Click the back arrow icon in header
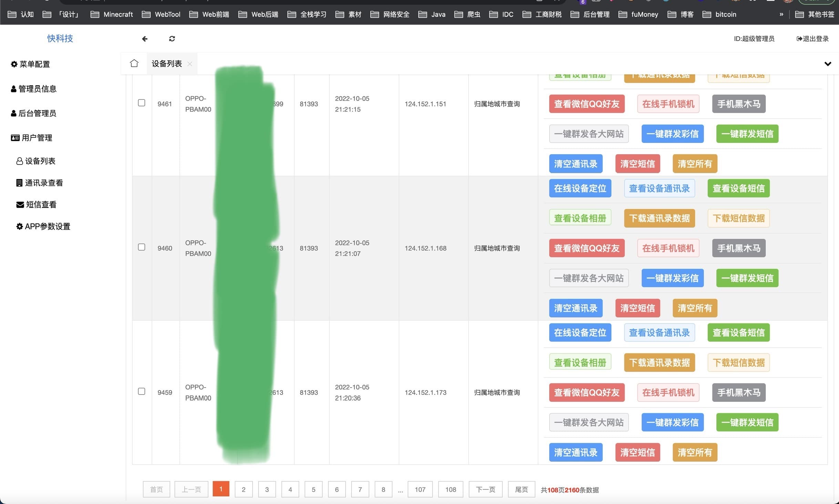Viewport: 839px width, 504px height. coord(145,39)
